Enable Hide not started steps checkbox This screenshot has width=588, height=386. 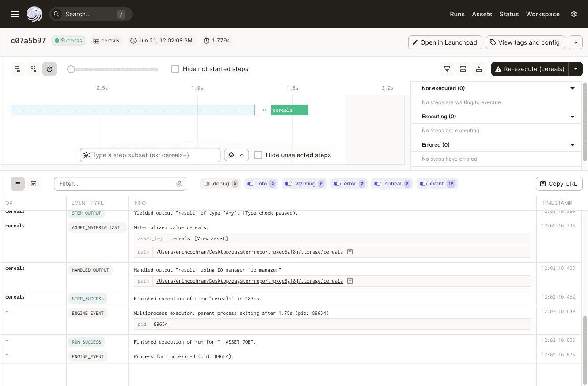click(x=175, y=69)
